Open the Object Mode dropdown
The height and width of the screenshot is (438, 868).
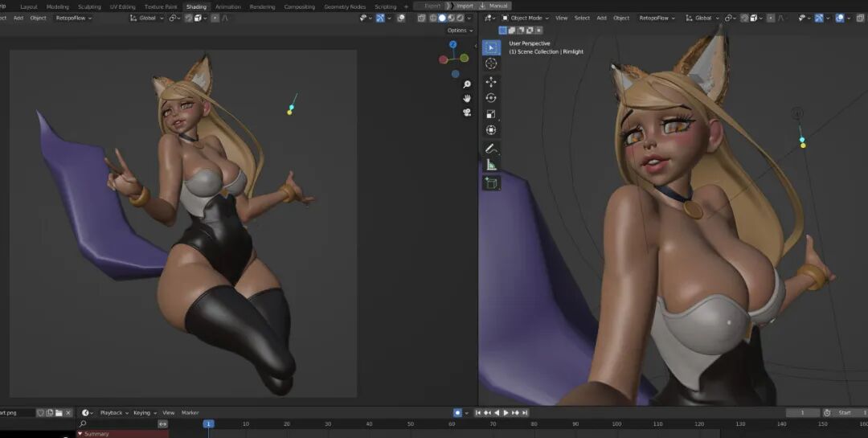coord(526,18)
